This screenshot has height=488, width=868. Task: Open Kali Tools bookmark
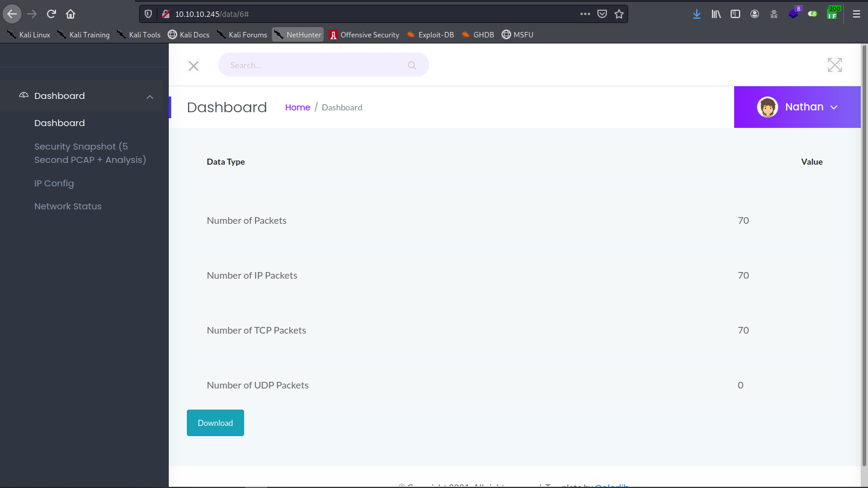pyautogui.click(x=139, y=35)
